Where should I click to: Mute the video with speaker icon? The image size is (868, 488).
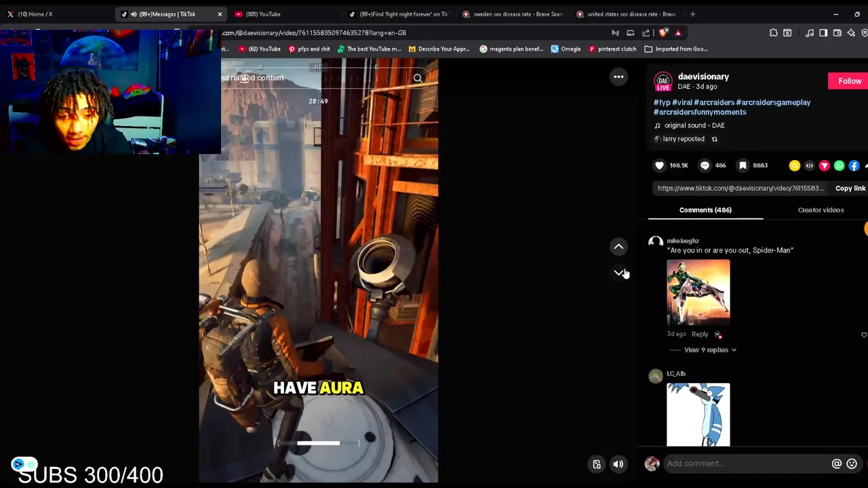tap(618, 464)
